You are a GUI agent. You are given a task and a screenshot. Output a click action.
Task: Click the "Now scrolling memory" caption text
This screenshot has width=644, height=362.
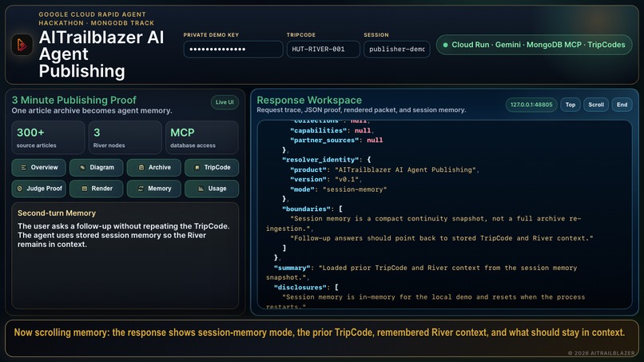(319, 332)
